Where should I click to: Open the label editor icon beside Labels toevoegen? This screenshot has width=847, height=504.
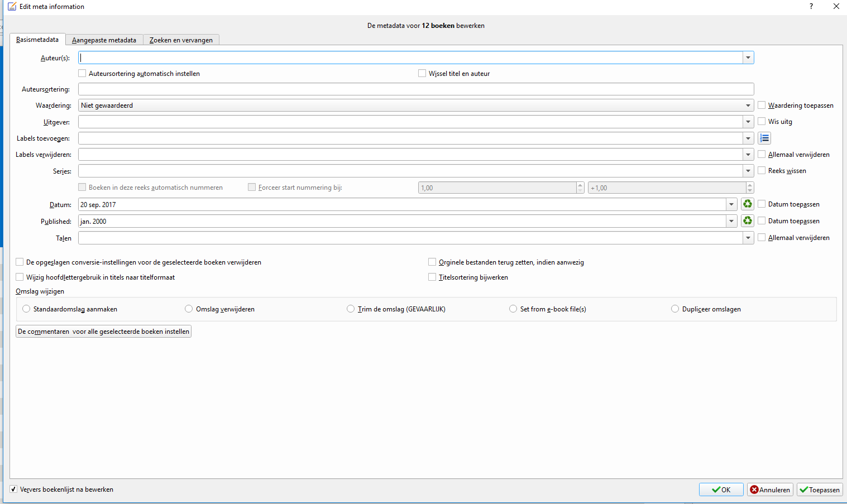(764, 138)
